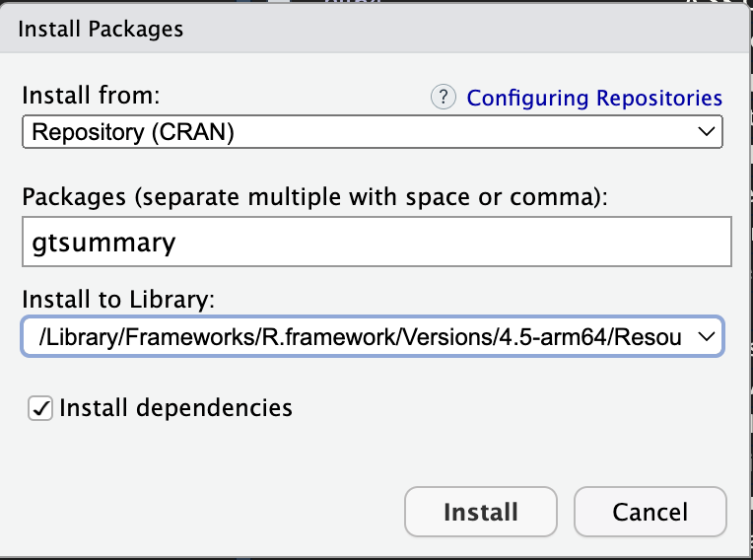
Task: Click the Install from: label
Action: click(91, 95)
